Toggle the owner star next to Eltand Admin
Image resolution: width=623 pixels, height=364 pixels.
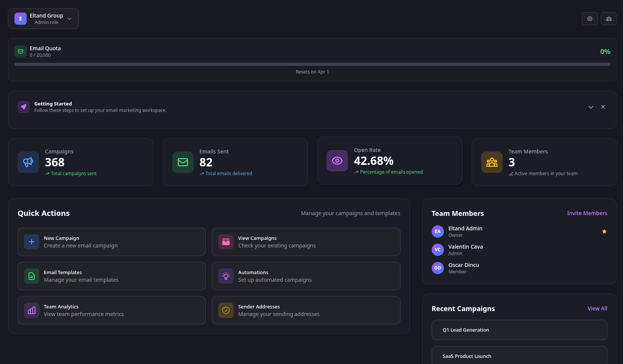pos(604,231)
